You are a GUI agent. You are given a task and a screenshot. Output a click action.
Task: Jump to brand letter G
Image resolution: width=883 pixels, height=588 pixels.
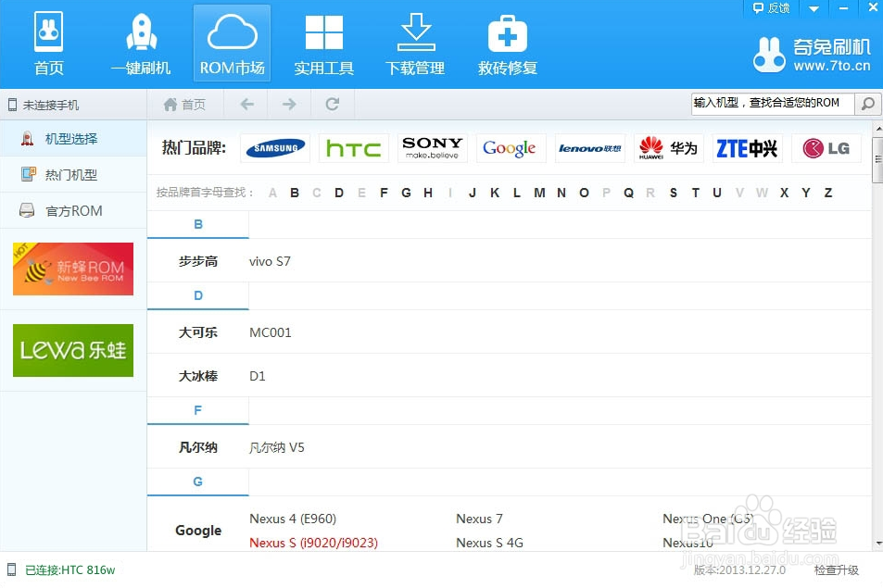click(x=406, y=193)
